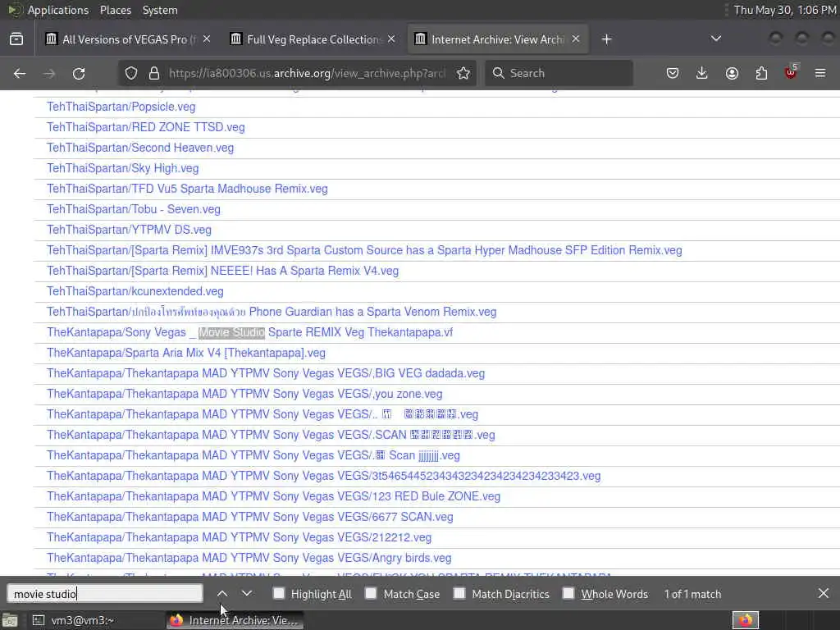Open TehThaiSpartan/Tobu - Seven.veg link
Screen dimensions: 840x630
point(134,209)
